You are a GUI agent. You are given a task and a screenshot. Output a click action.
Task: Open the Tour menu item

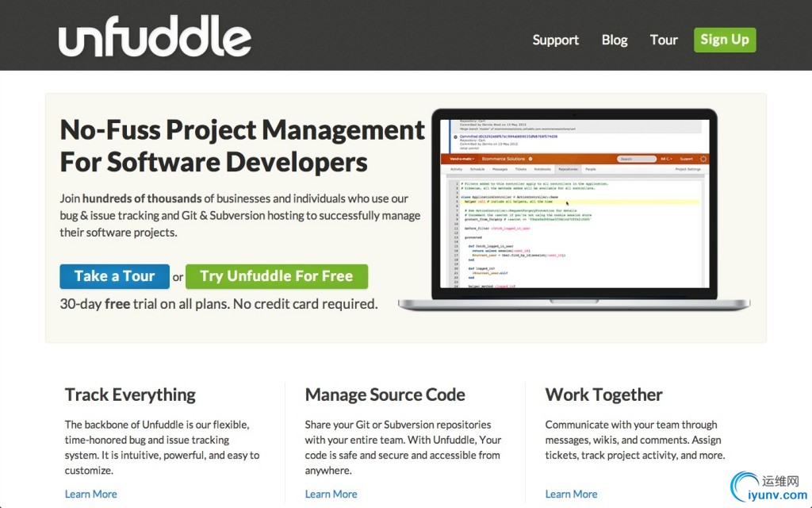point(664,40)
